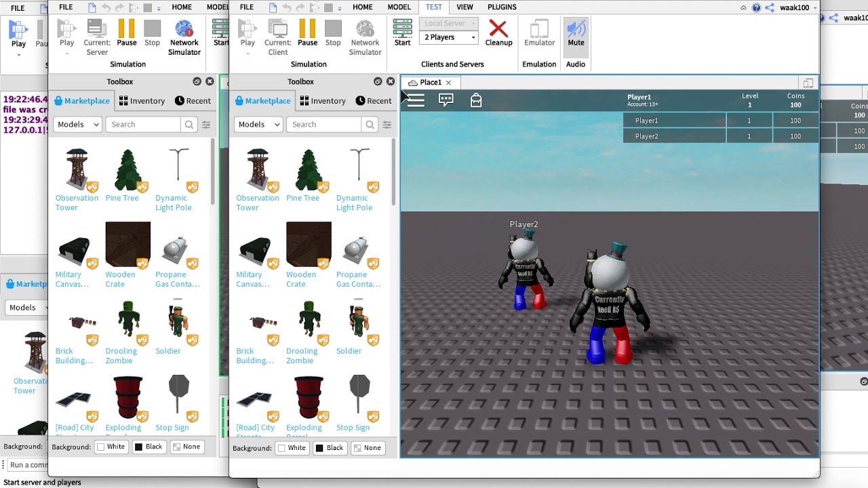Stop simulation in the front window

333,33
